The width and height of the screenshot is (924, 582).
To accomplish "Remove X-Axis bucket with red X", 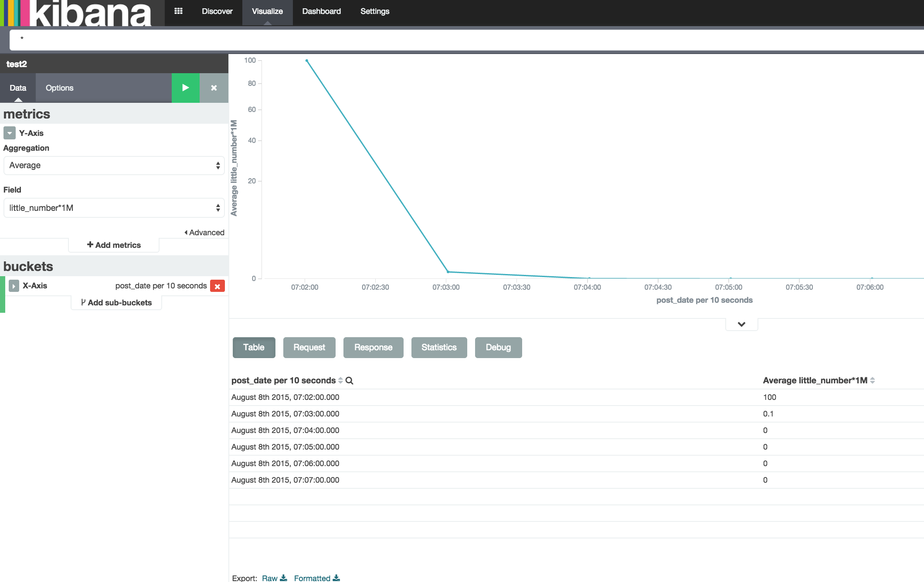I will (217, 286).
